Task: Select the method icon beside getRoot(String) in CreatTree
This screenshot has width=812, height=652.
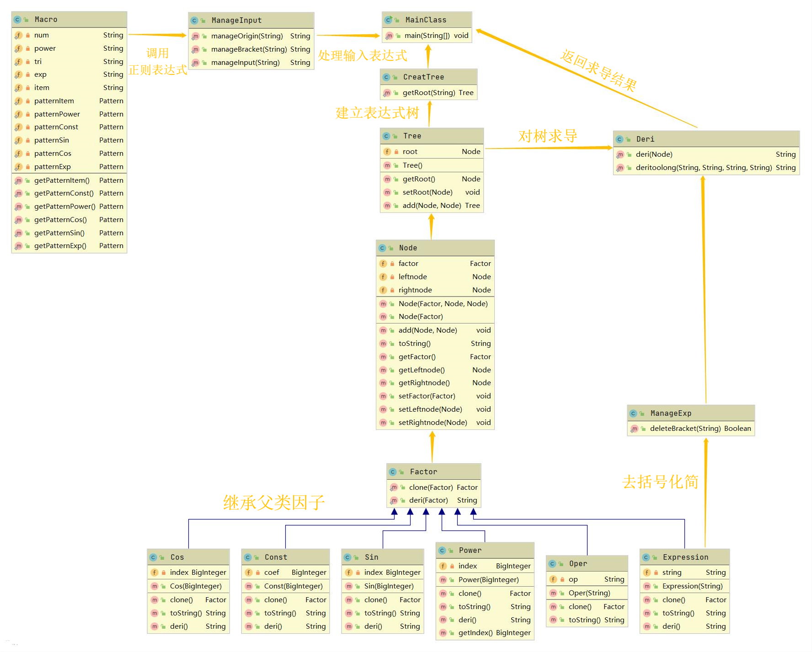Action: [x=387, y=92]
